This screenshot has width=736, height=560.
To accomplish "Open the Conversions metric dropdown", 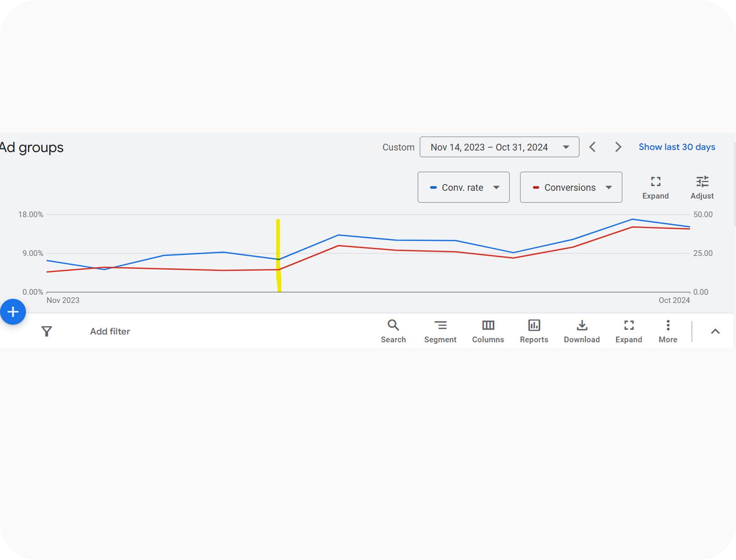I will click(571, 187).
